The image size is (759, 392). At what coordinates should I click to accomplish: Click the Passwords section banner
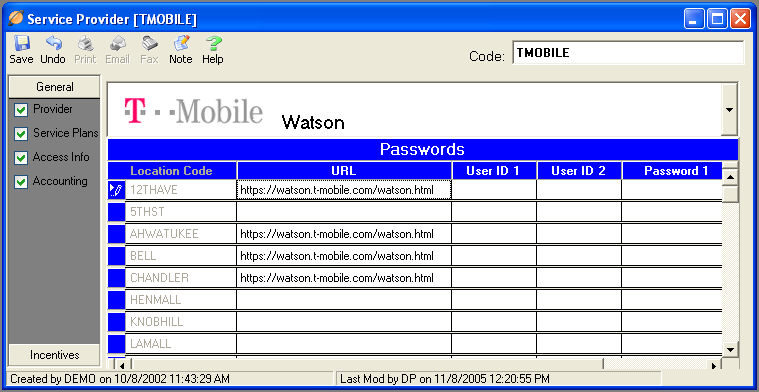[x=423, y=149]
